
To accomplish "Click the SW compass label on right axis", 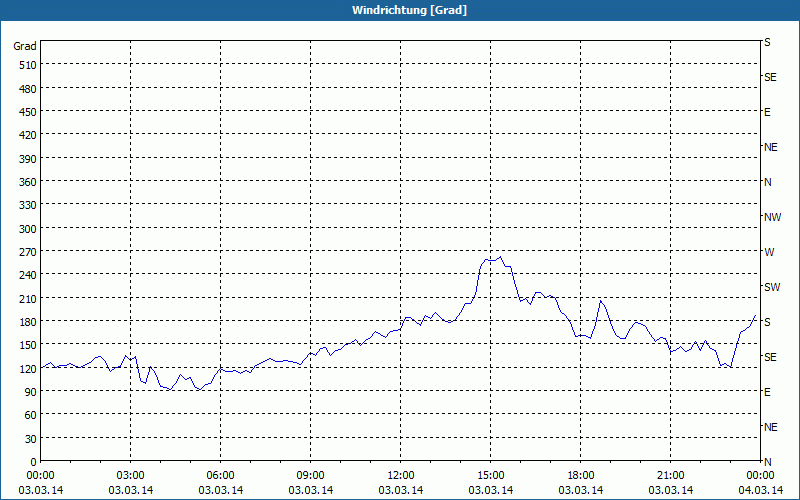I will [772, 287].
